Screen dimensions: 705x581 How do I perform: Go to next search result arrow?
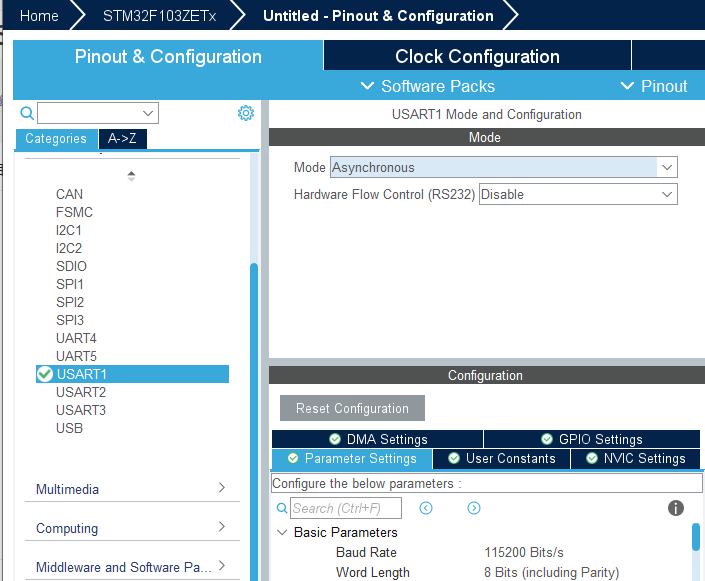474,508
